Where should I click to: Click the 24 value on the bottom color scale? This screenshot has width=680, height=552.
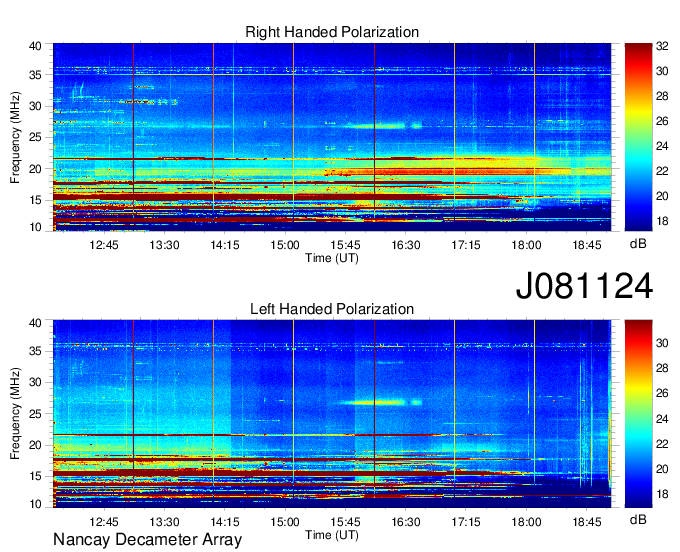point(662,419)
